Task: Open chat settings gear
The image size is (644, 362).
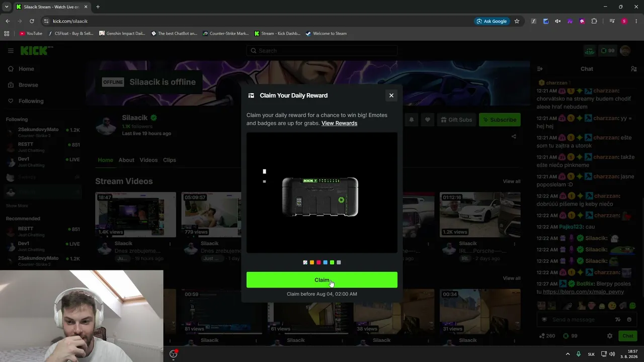Action: 610,336
